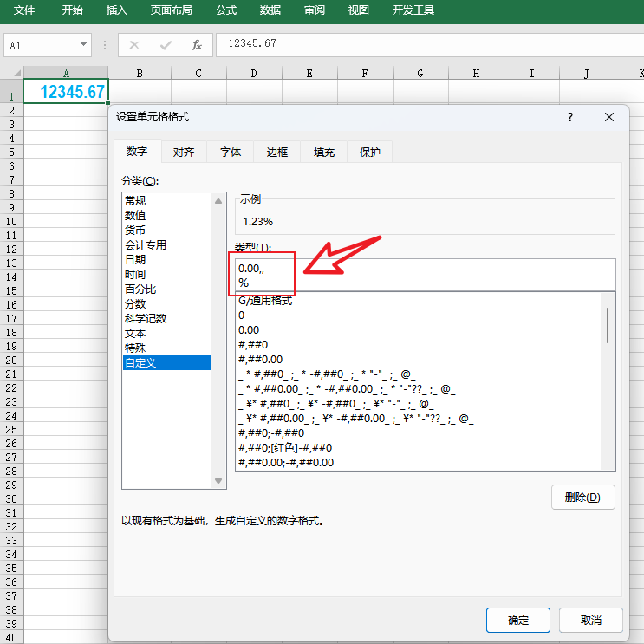Click the insert function fx icon

pos(197,44)
